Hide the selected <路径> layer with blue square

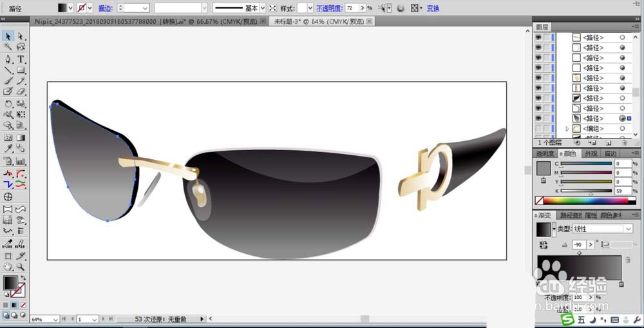(538, 119)
